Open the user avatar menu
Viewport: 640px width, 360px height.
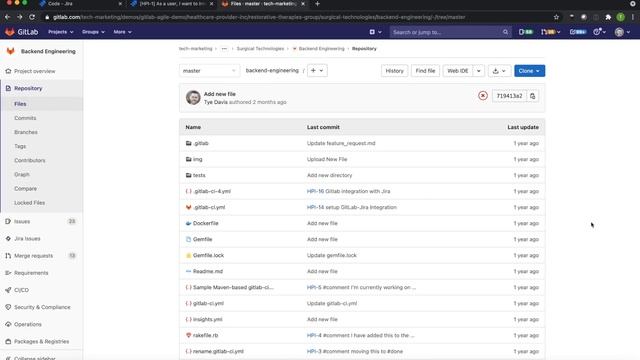coord(622,32)
